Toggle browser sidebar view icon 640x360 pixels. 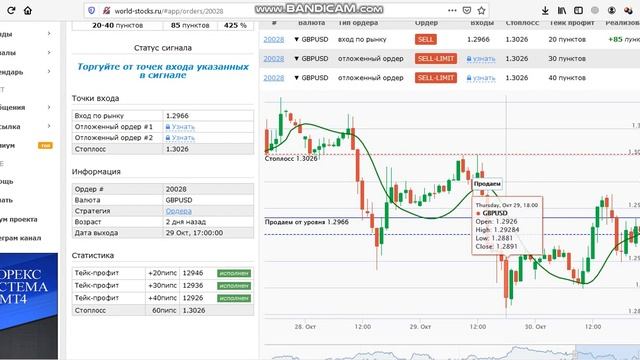578,11
